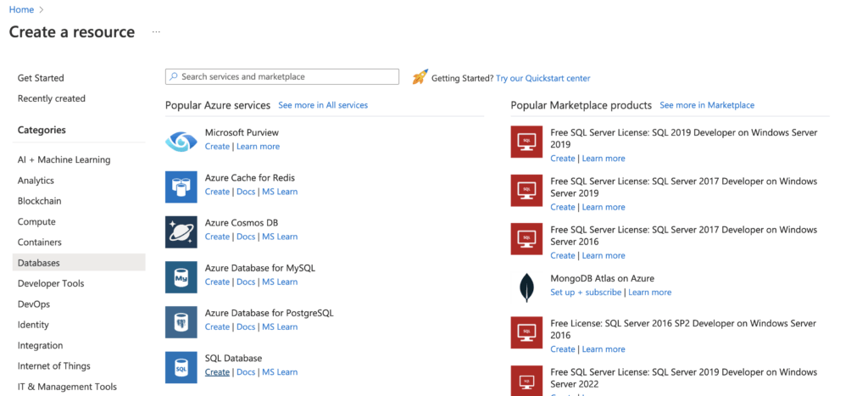The image size is (868, 396).
Task: Click Create under SQL Server 2017 on Windows Server 2019
Action: click(x=563, y=207)
